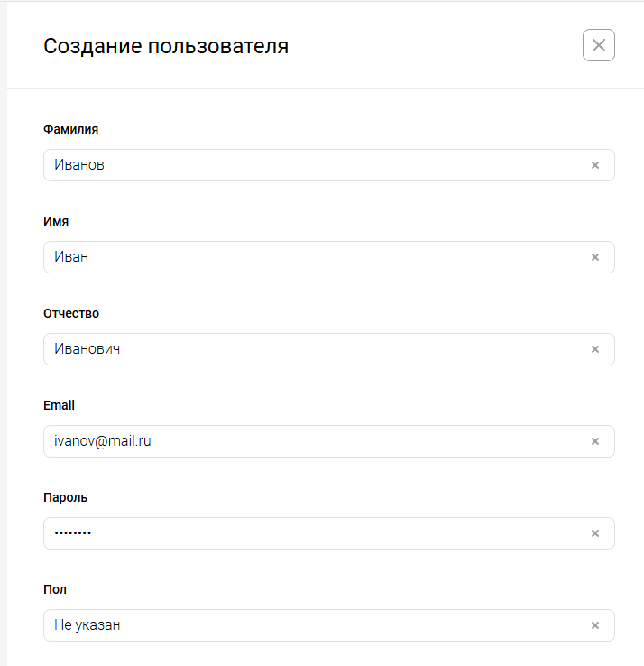Viewport: 644px width, 666px height.
Task: Select the Отчество field with Иванович
Action: click(x=307, y=349)
